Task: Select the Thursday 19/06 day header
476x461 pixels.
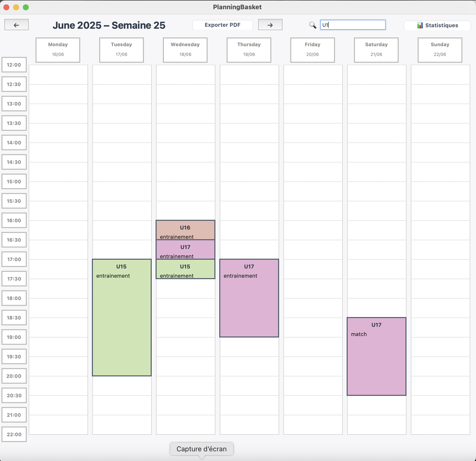Action: pyautogui.click(x=249, y=50)
